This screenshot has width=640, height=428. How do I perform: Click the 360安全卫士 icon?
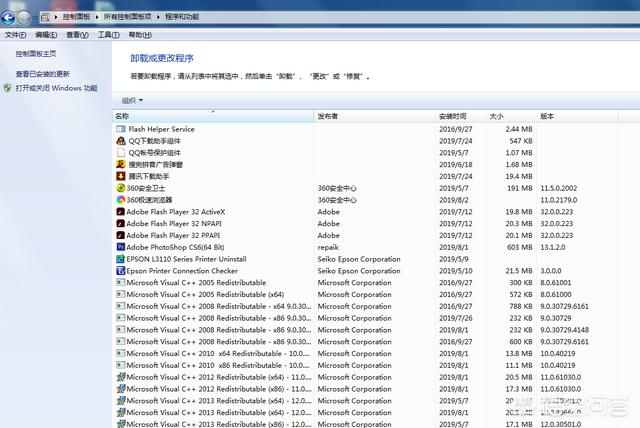[x=120, y=188]
